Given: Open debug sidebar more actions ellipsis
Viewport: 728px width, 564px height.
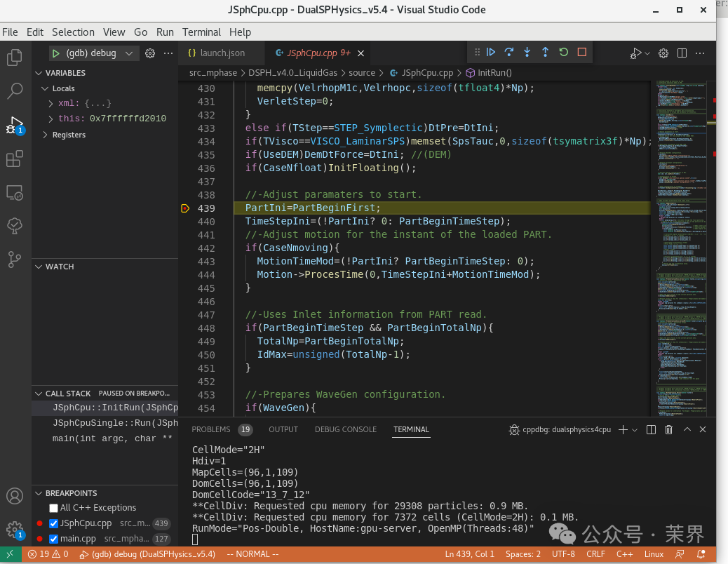Looking at the screenshot, I should 168,53.
